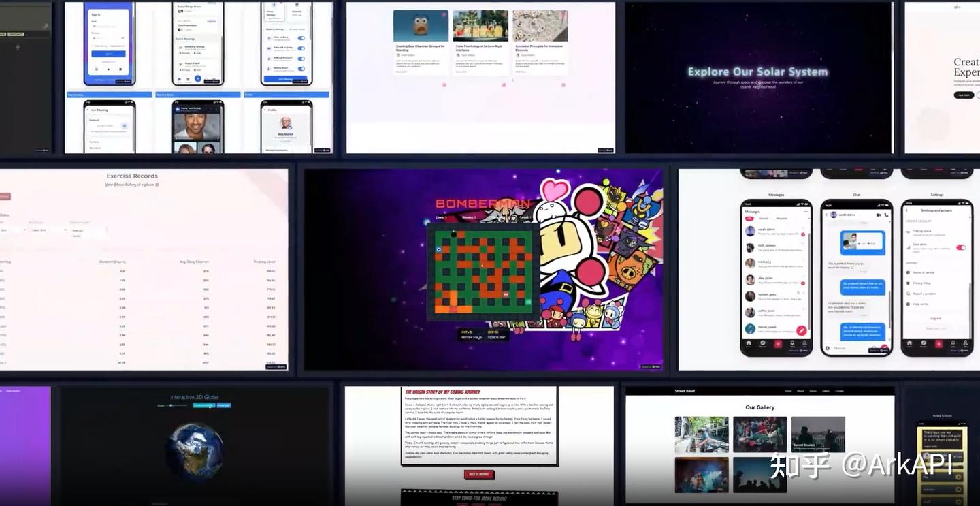Screen dimensions: 980x506
Task: Select the Requests tab in Messages phone
Action: click(782, 219)
